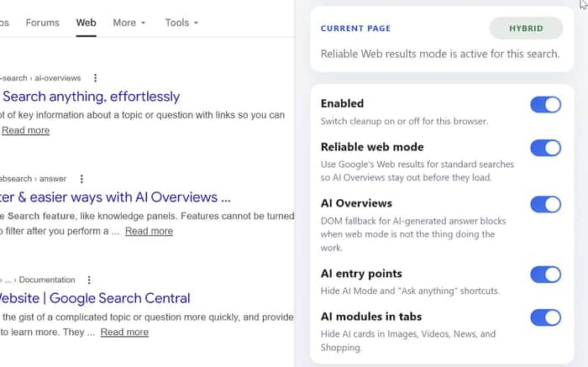This screenshot has width=588, height=367.
Task: Expand the More dropdown
Action: pyautogui.click(x=129, y=23)
